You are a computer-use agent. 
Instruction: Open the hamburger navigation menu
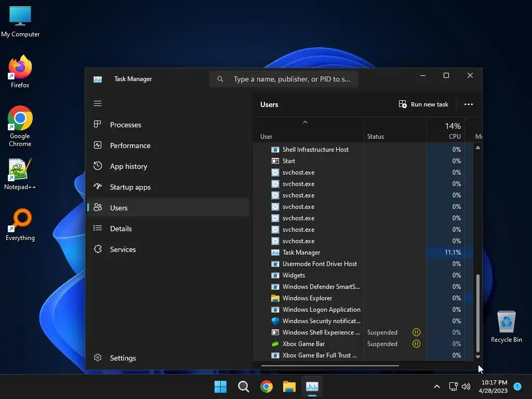98,103
